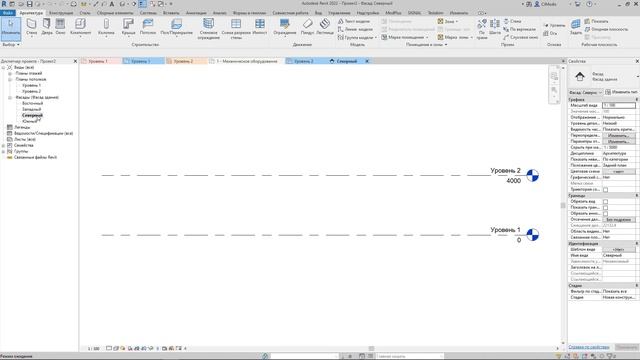
Task: Select the Импост (Mullion) tool
Action: (260, 27)
